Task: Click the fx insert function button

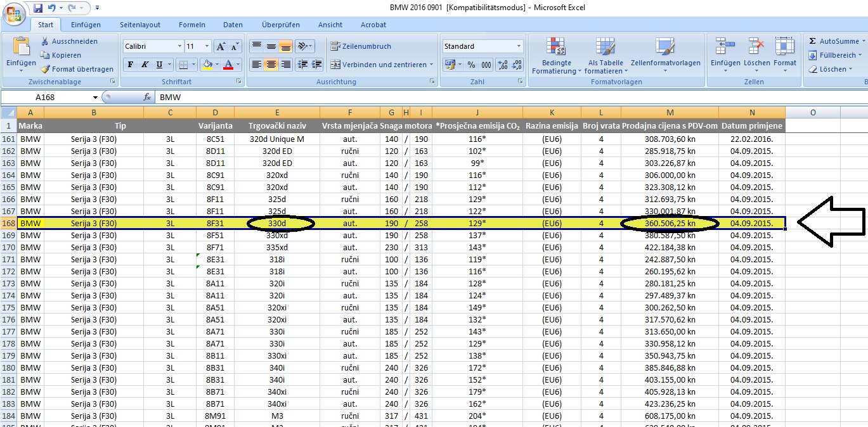Action: tap(147, 97)
